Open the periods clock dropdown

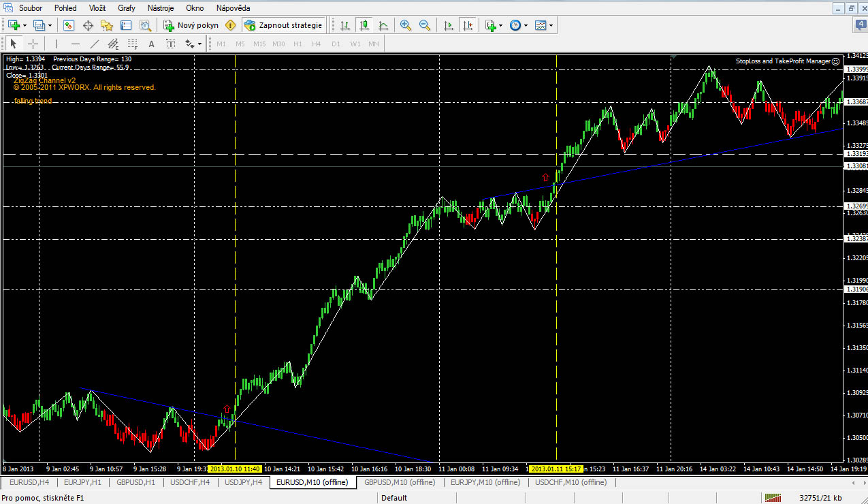(525, 25)
